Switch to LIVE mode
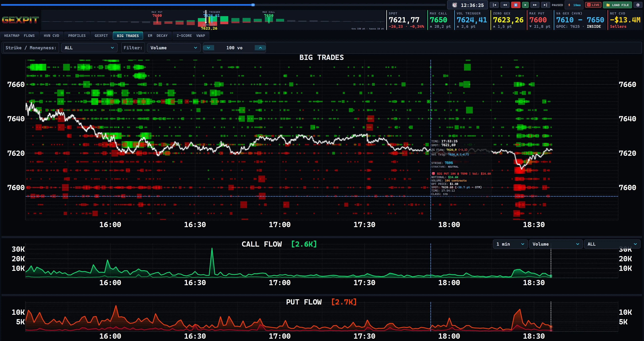644x341 pixels. (593, 5)
